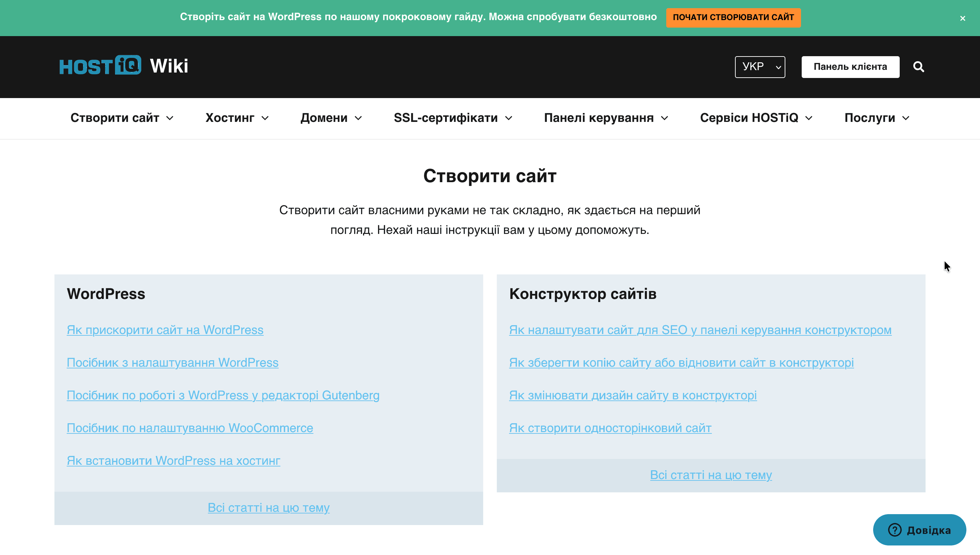Open link Як прискорити сайт на WordPress

(x=165, y=330)
